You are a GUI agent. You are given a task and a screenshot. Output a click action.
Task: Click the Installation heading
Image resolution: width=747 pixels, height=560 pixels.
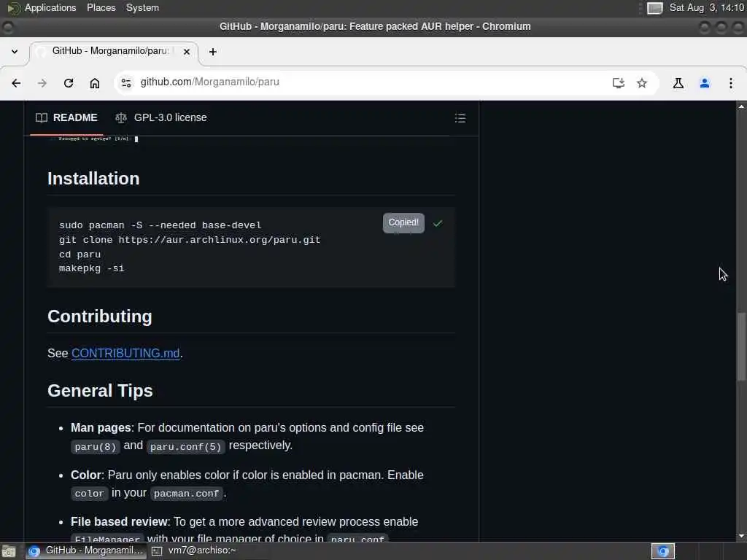[93, 179]
